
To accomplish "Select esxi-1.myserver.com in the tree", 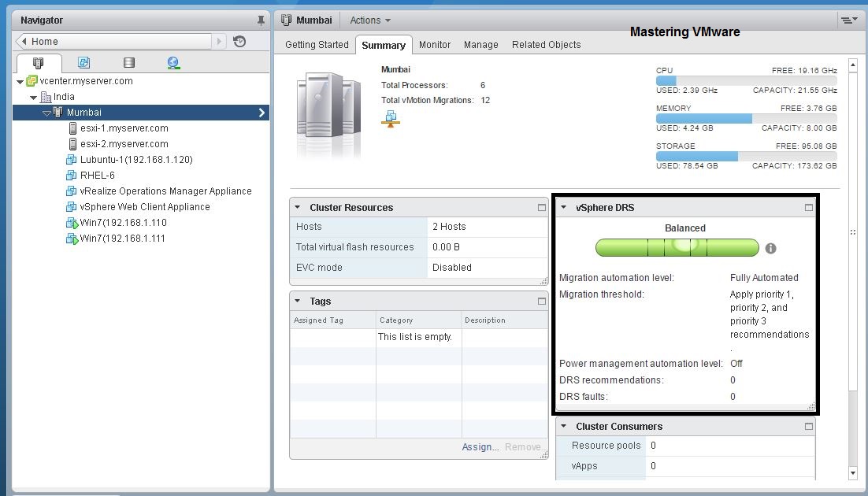I will (124, 128).
